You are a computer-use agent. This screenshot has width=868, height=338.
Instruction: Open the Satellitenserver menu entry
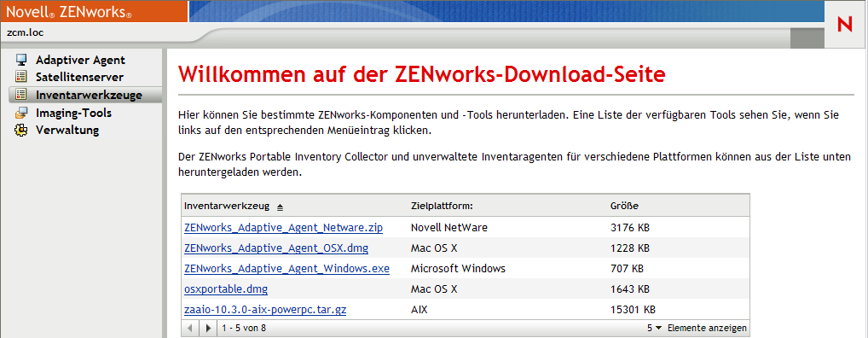pyautogui.click(x=79, y=77)
